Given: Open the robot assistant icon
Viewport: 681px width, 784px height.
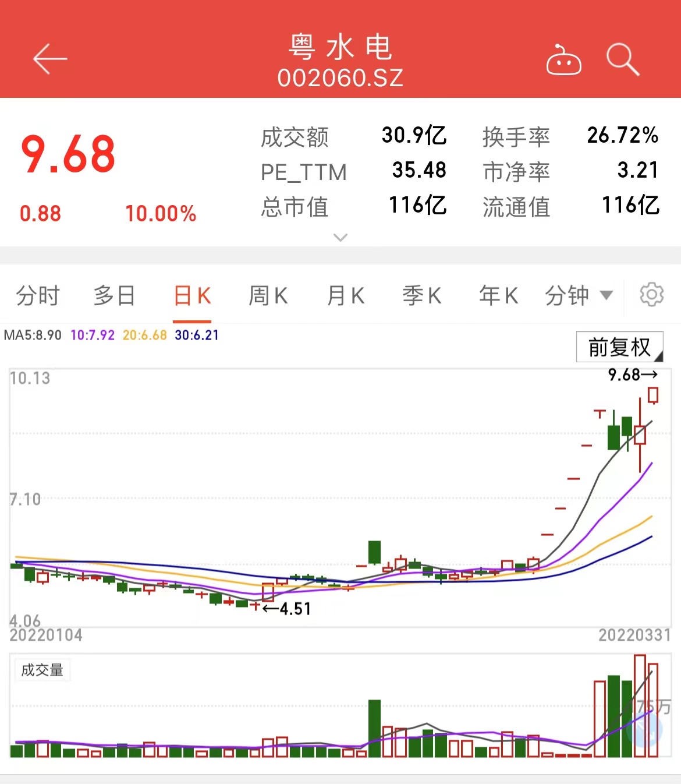Looking at the screenshot, I should coord(563,60).
